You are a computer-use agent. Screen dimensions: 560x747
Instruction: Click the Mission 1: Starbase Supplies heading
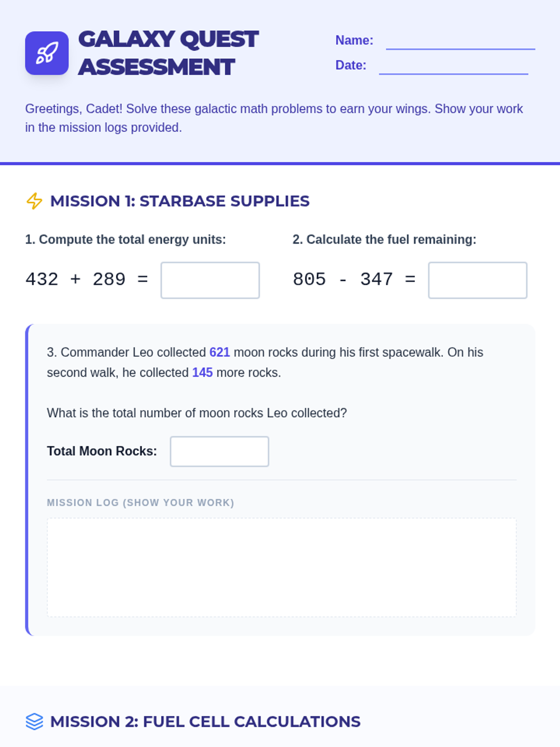click(180, 201)
